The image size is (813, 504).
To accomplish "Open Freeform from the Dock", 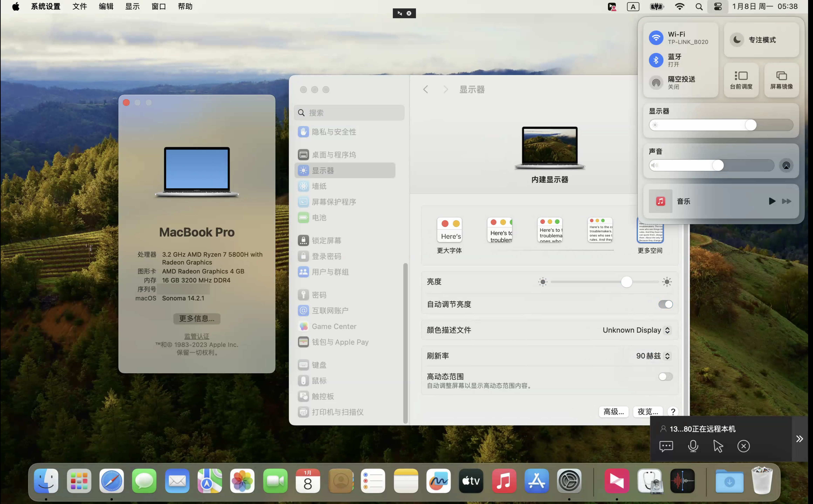I will (x=438, y=481).
